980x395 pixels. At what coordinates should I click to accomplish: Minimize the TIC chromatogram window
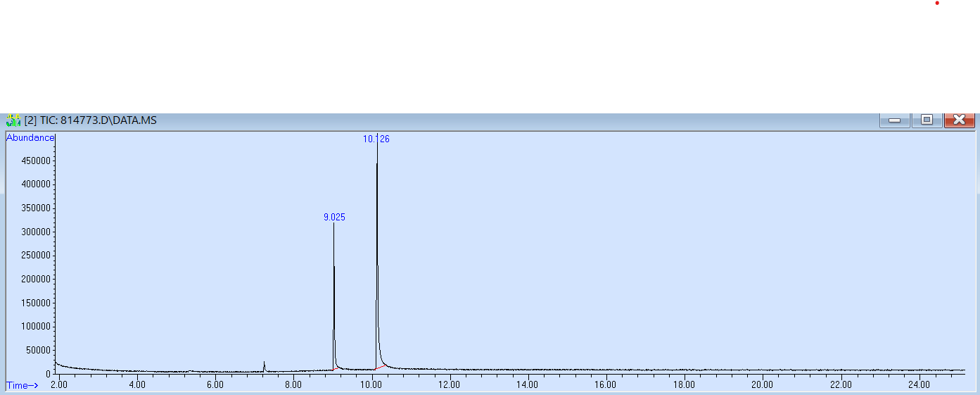click(x=894, y=120)
